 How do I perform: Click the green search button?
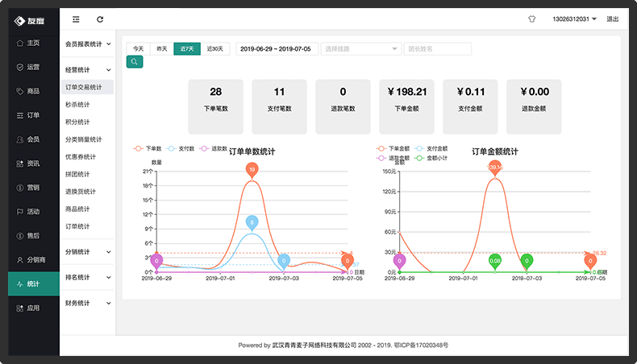(x=135, y=62)
